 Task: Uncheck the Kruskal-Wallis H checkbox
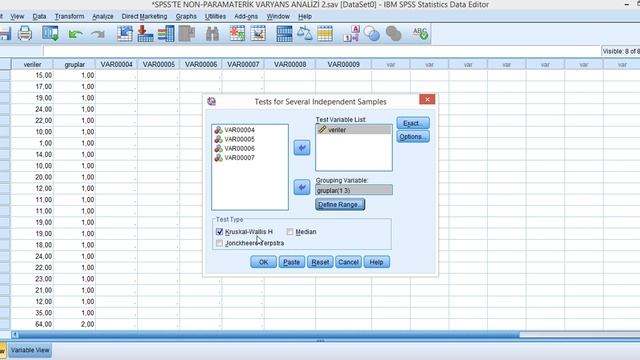220,232
